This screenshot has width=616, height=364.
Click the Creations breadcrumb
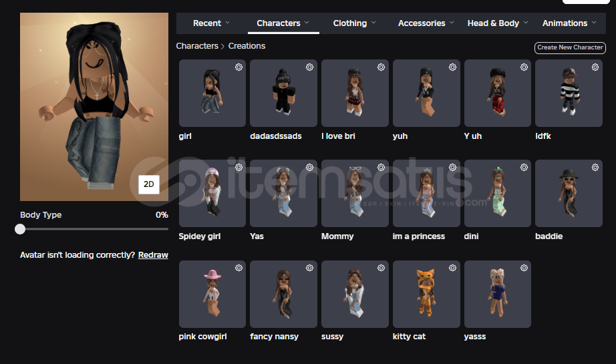pos(247,46)
